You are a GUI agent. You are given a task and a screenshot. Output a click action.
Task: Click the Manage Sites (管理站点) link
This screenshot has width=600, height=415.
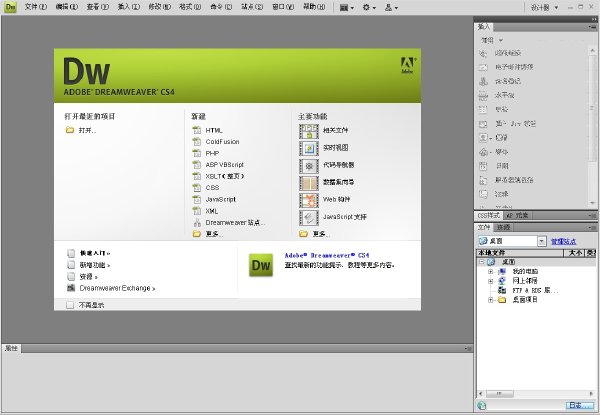[x=563, y=241]
